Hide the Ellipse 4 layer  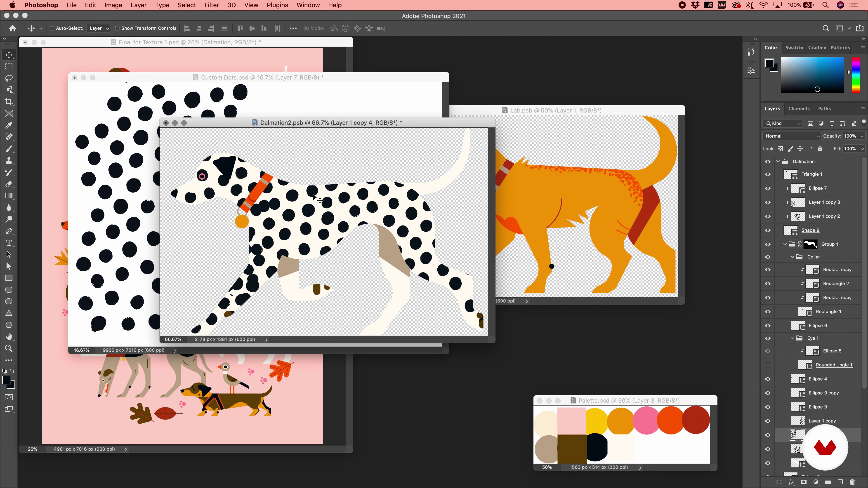[x=768, y=379]
